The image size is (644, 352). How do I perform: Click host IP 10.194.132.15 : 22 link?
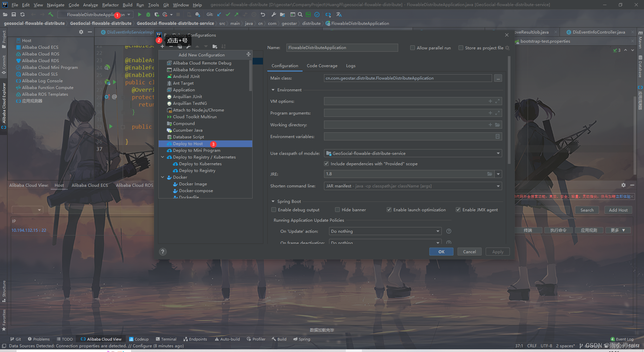[x=29, y=230]
